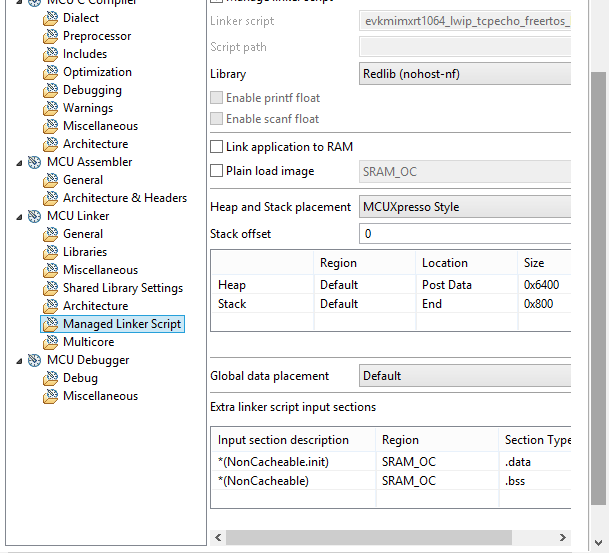
Task: Click the Debugging settings icon
Action: click(51, 90)
